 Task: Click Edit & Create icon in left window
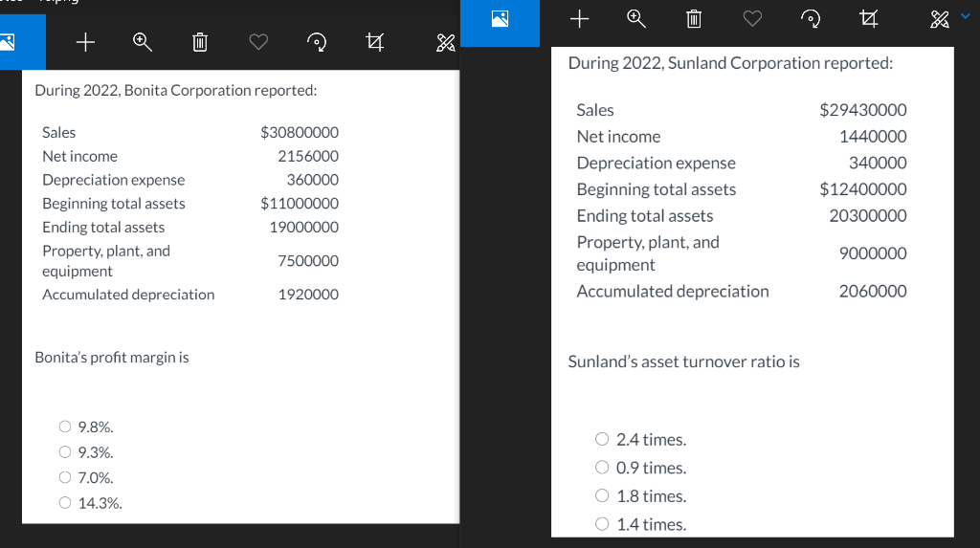click(446, 42)
